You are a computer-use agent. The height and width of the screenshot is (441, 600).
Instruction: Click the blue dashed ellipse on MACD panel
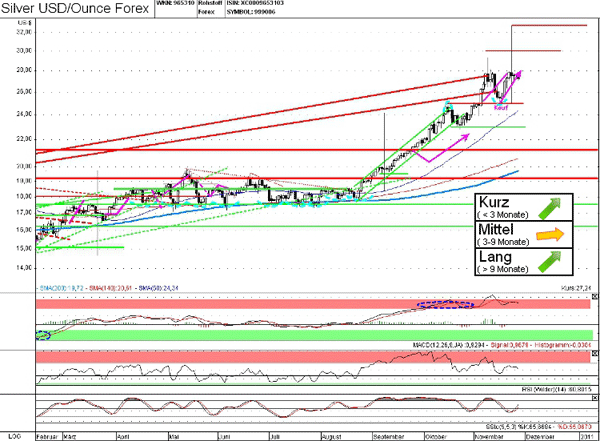click(445, 306)
